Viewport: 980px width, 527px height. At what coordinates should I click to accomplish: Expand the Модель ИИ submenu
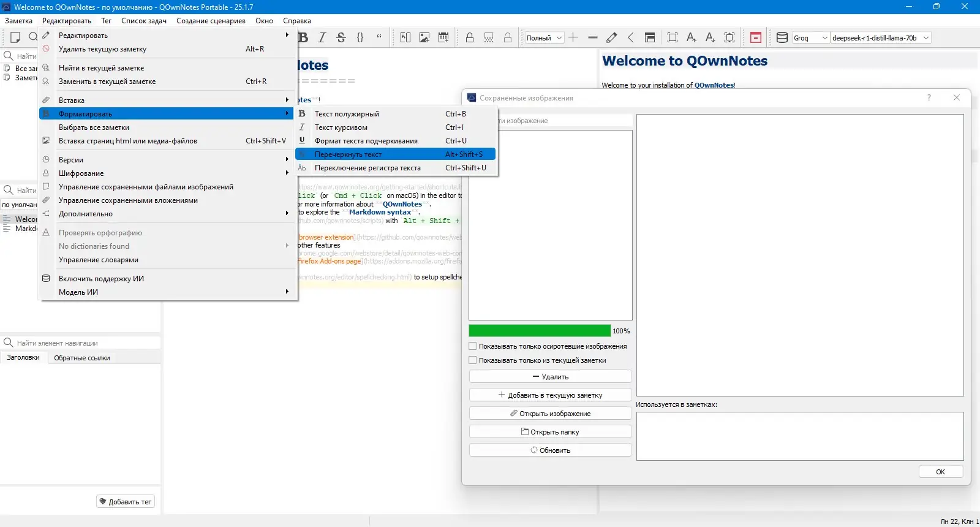tap(168, 292)
